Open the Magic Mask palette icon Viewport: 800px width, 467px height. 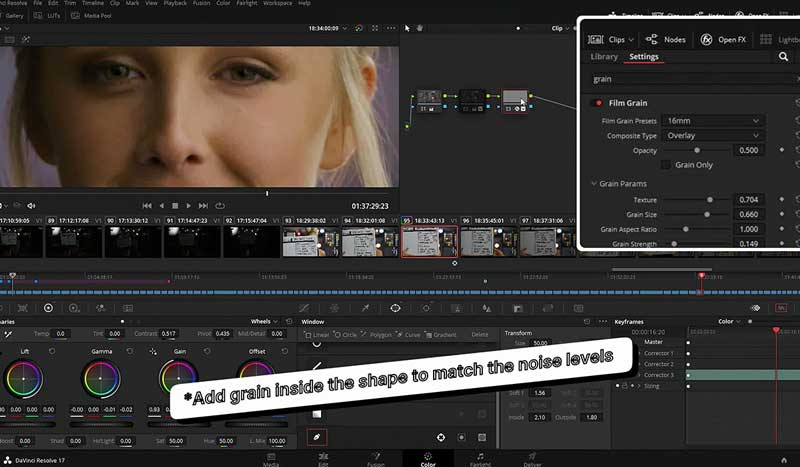click(x=457, y=308)
